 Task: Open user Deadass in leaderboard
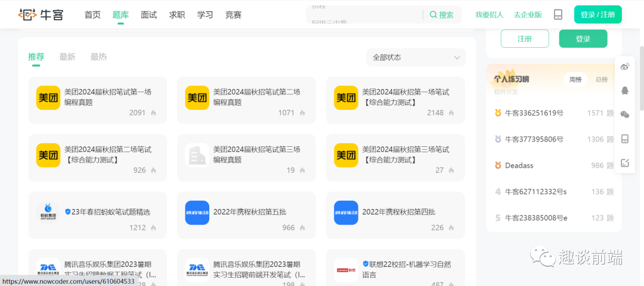coord(519,165)
